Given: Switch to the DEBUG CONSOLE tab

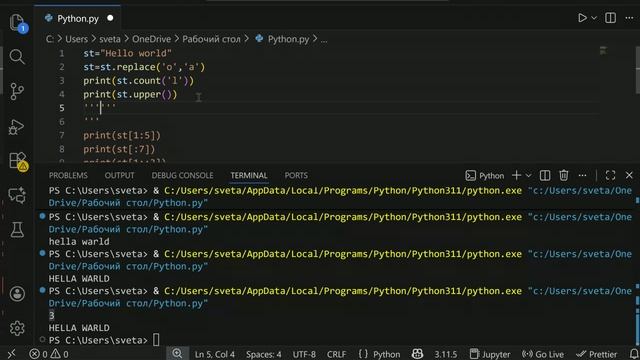Looking at the screenshot, I should (182, 176).
